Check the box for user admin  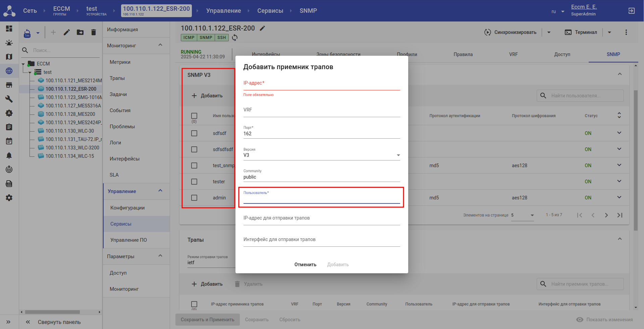coord(194,198)
